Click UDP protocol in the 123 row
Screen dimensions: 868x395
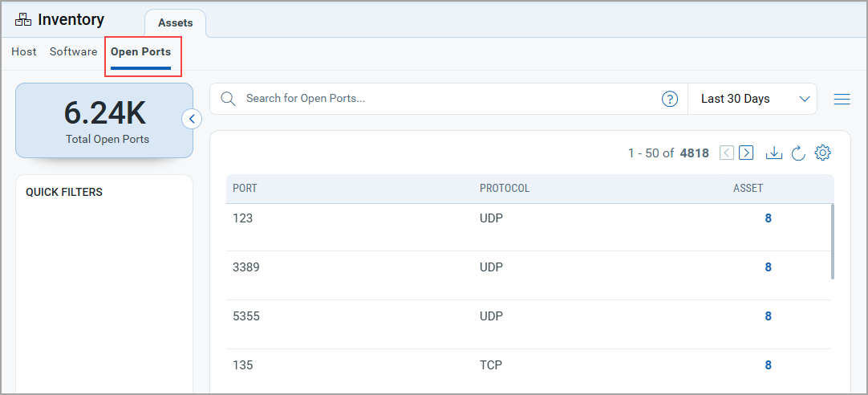tap(492, 218)
